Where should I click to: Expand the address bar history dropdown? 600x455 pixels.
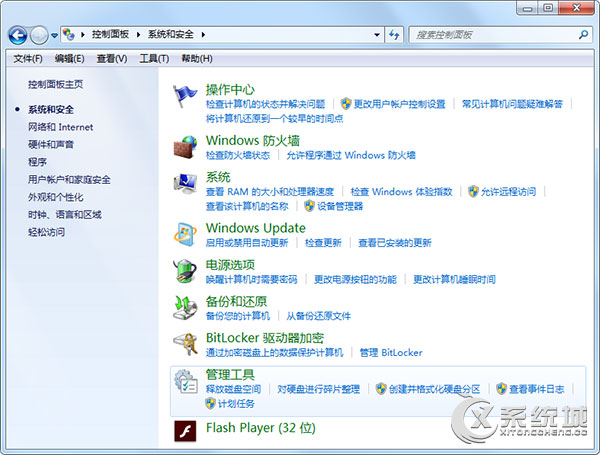pyautogui.click(x=377, y=35)
